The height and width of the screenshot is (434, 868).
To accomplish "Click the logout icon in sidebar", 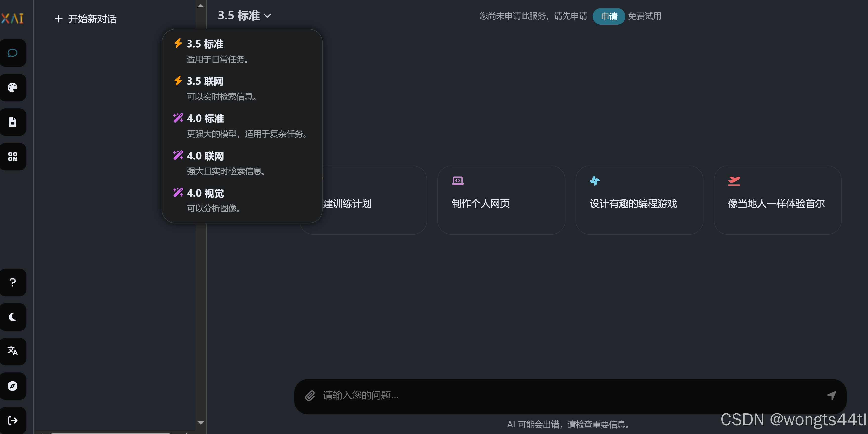I will [x=13, y=420].
